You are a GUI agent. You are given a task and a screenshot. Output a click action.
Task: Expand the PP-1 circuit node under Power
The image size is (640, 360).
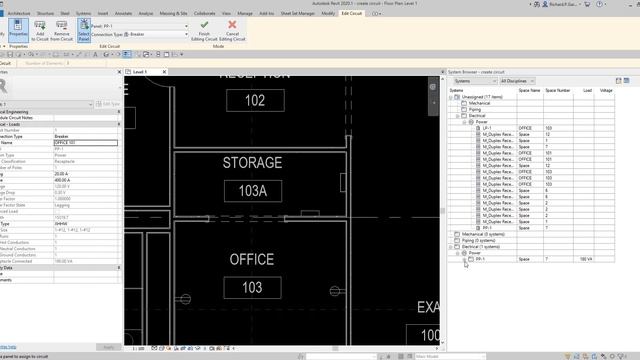tap(464, 259)
